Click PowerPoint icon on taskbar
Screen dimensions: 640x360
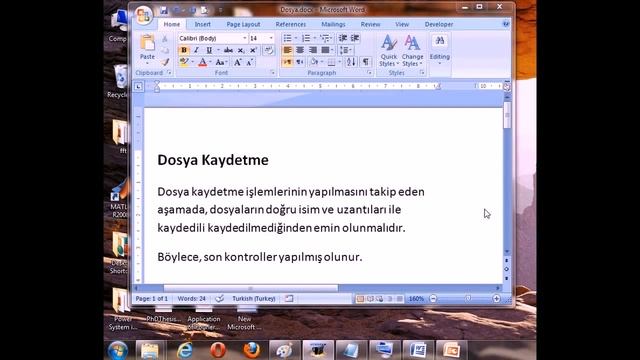(451, 350)
